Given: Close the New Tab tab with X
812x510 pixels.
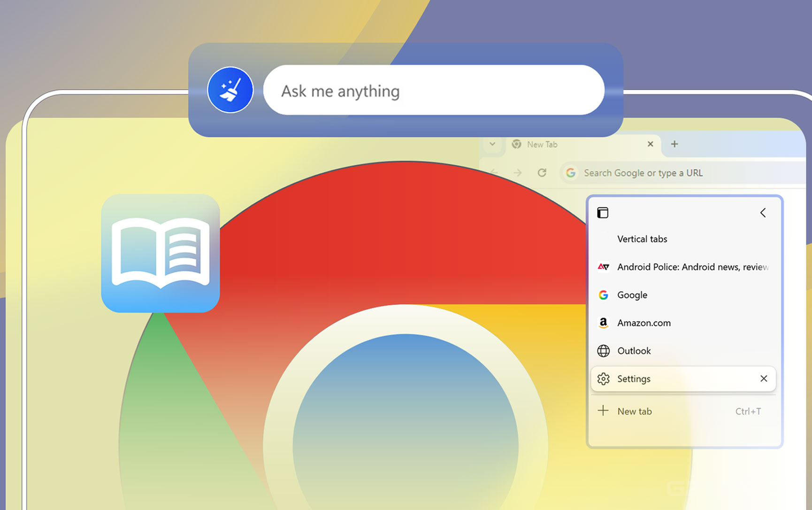Looking at the screenshot, I should point(650,144).
